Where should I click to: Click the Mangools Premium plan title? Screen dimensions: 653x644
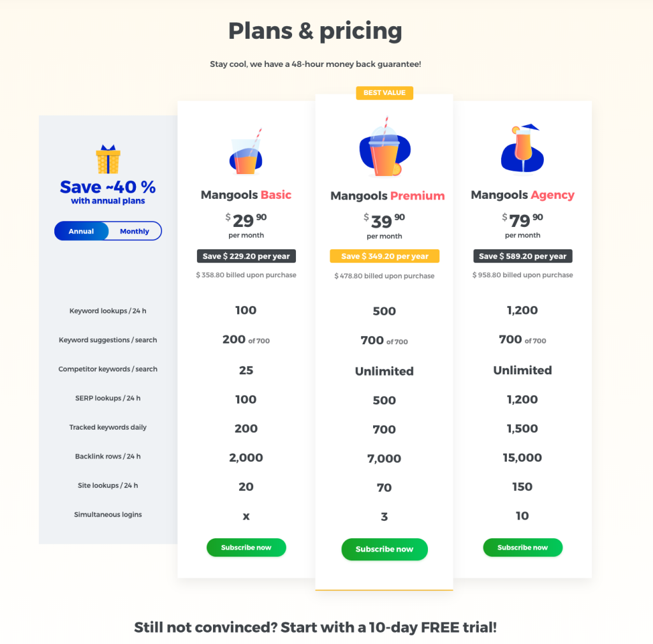tap(385, 196)
